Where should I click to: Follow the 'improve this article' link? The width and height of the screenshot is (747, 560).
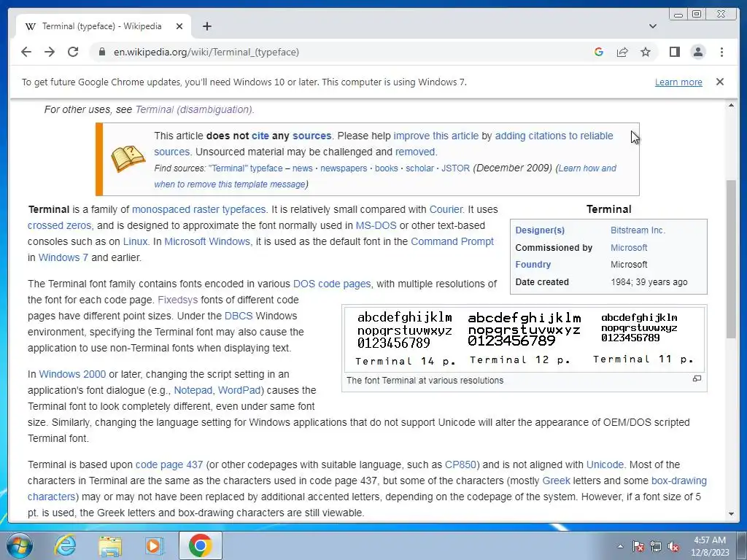point(436,136)
